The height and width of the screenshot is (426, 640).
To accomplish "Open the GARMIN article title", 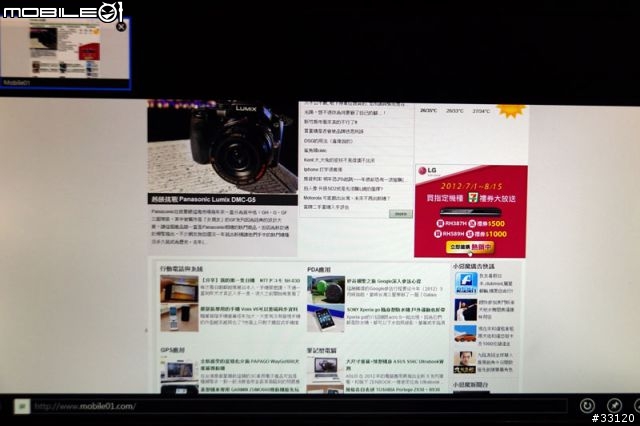I will point(249,390).
